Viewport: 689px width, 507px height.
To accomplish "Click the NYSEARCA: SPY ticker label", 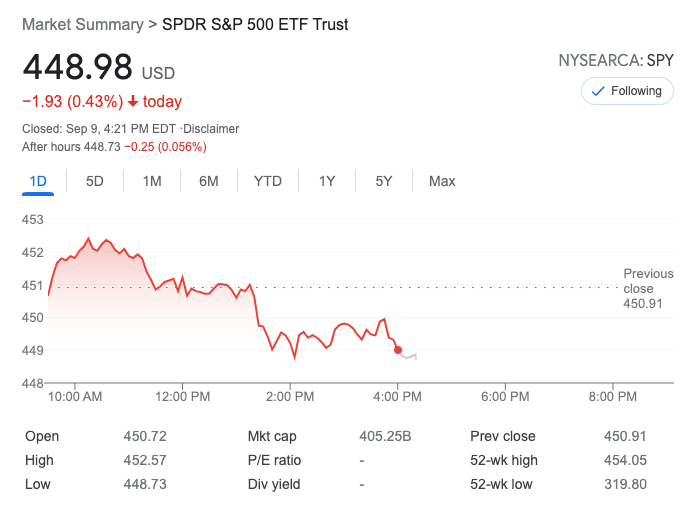I will pos(616,60).
